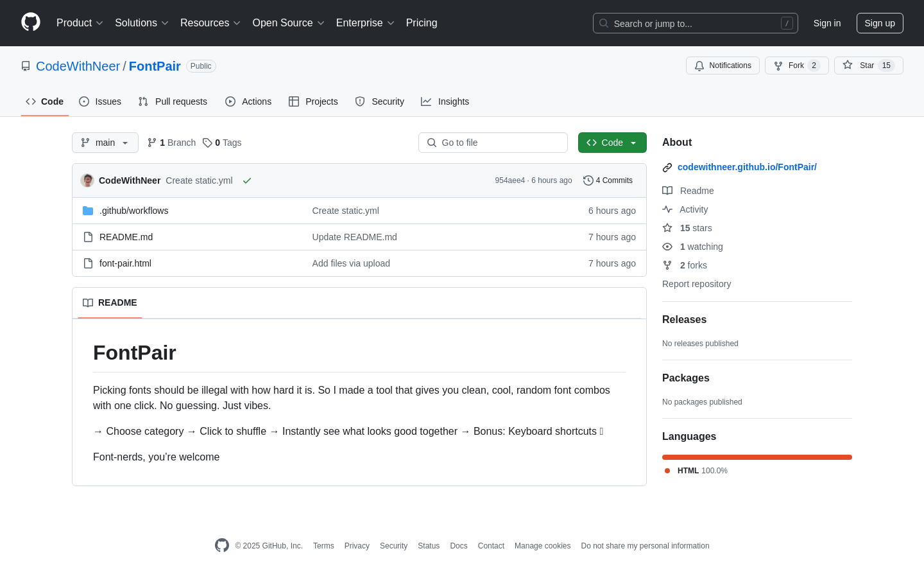This screenshot has width=924, height=578.
Task: Select the Code tab
Action: click(x=45, y=101)
